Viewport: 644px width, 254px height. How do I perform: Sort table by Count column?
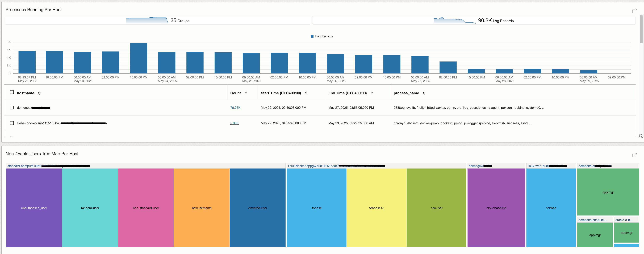246,93
